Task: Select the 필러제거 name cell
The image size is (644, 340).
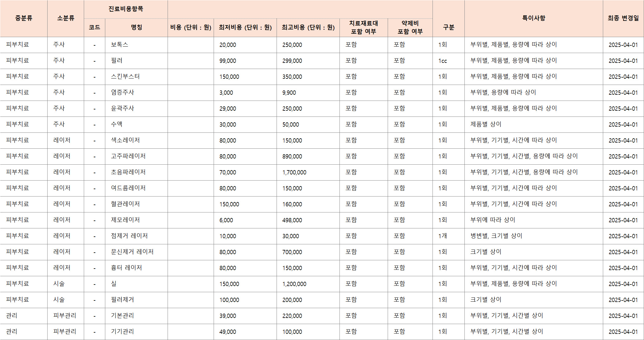Action: tap(136, 300)
